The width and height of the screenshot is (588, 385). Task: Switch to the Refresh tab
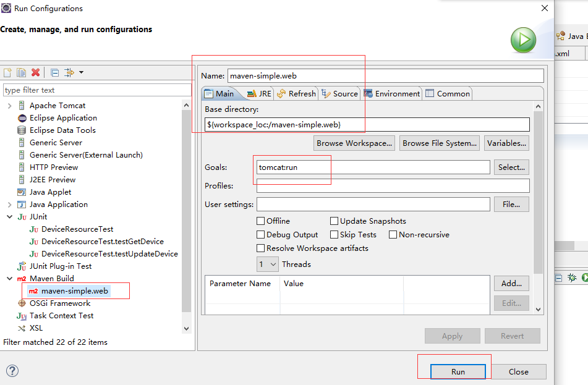pyautogui.click(x=296, y=94)
